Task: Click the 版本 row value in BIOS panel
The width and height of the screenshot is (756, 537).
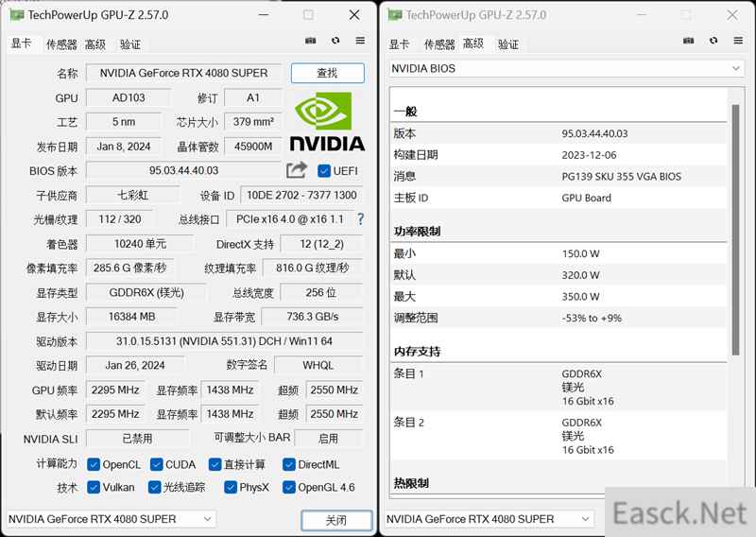Action: pos(594,133)
